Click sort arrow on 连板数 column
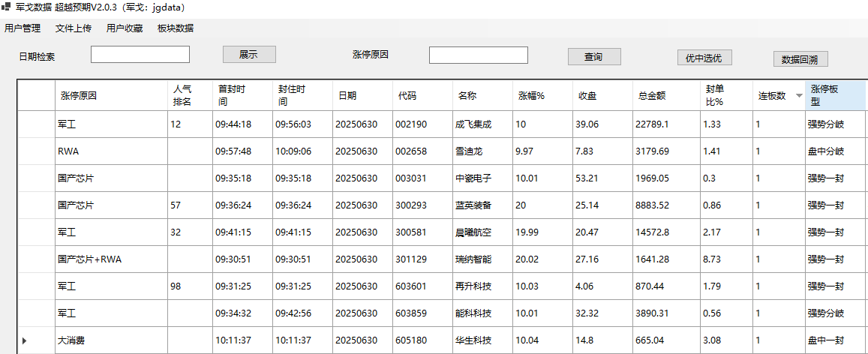868x354 pixels. [x=798, y=96]
